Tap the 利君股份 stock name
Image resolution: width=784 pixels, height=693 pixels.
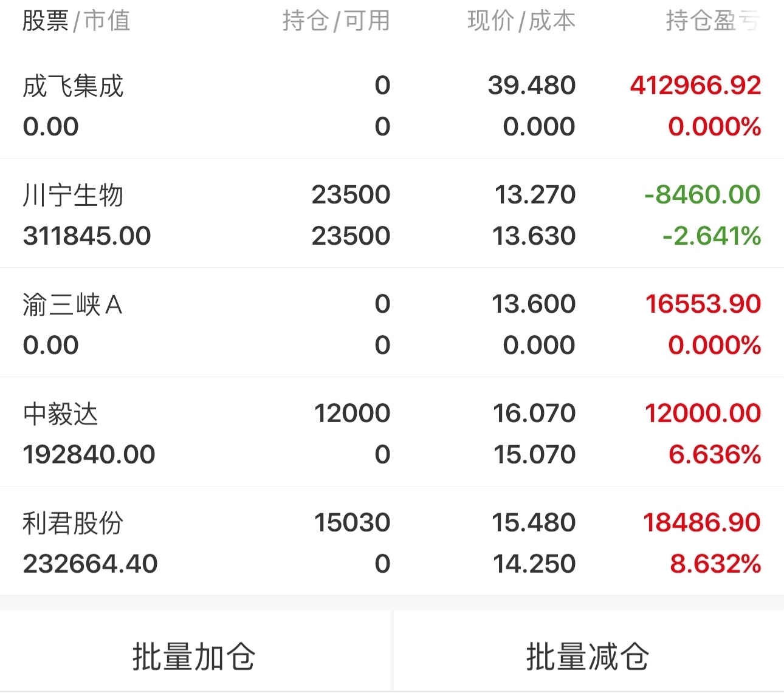(x=73, y=524)
